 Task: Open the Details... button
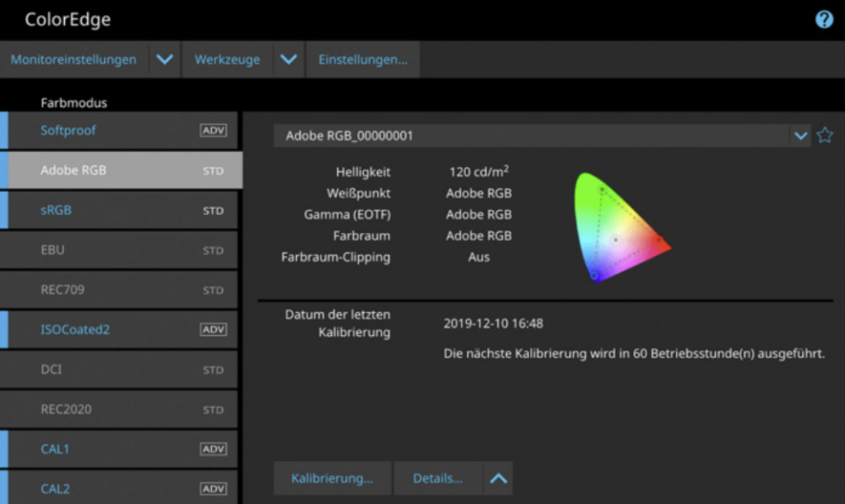(x=438, y=478)
